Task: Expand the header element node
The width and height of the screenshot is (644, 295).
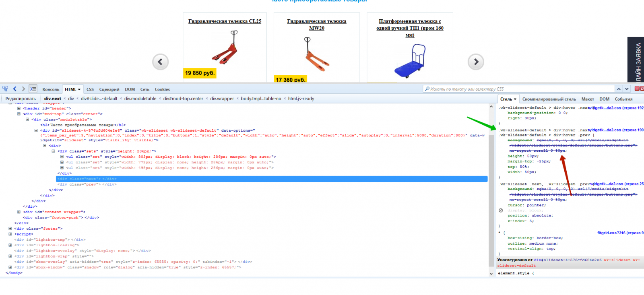Action: 19,108
